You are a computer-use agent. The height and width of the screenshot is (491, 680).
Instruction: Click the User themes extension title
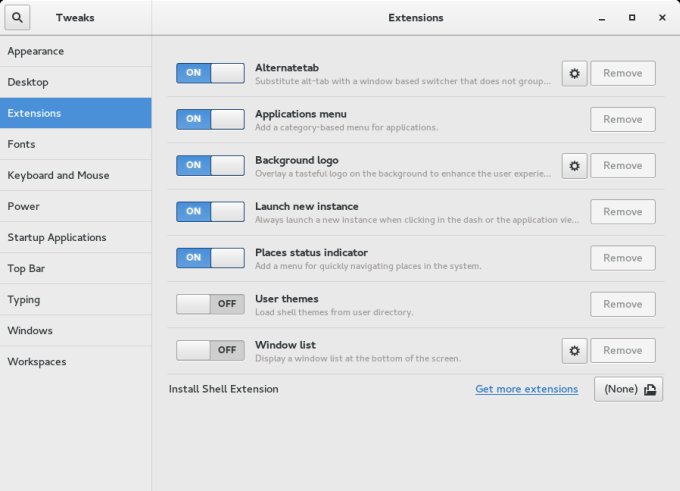click(287, 299)
